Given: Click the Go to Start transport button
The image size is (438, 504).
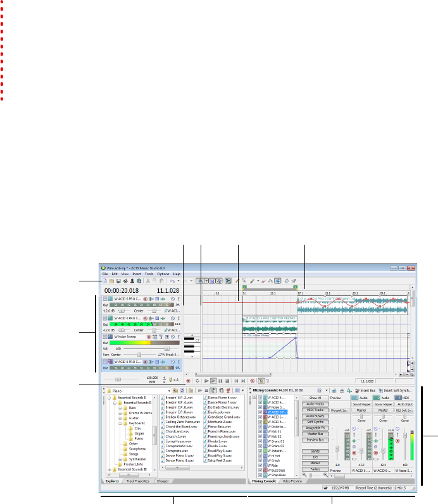Looking at the screenshot, I should pos(236,381).
